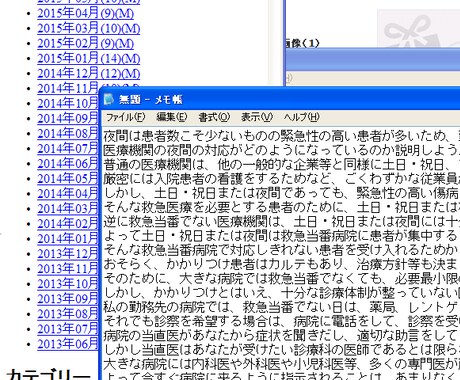Click the Notepad line starting 厳密には入院患者
The width and height of the screenshot is (460, 380).
coord(281,179)
